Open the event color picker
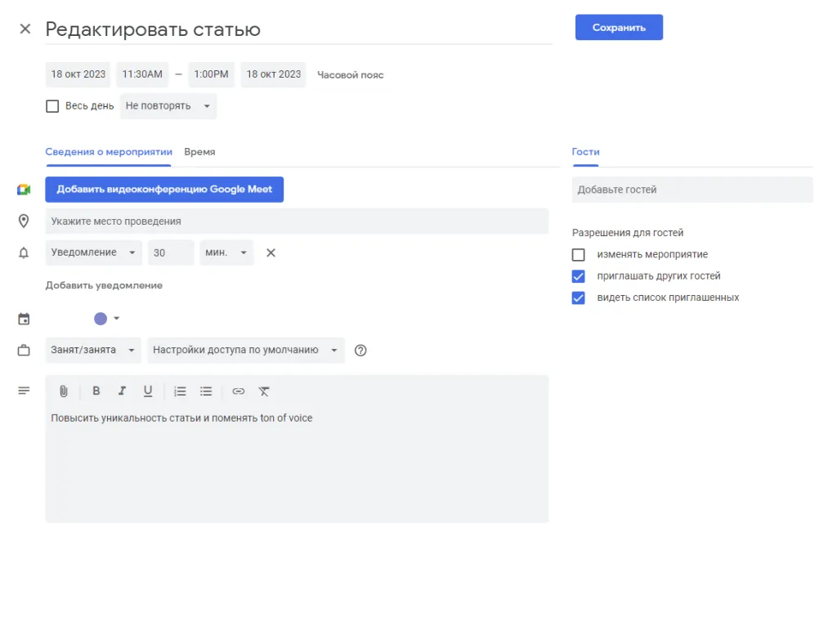 point(100,319)
